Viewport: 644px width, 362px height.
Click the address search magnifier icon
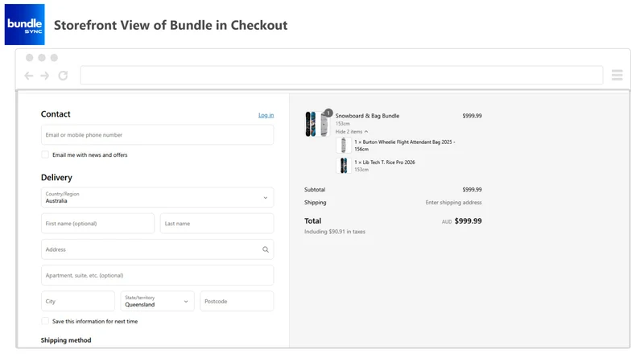coord(266,249)
